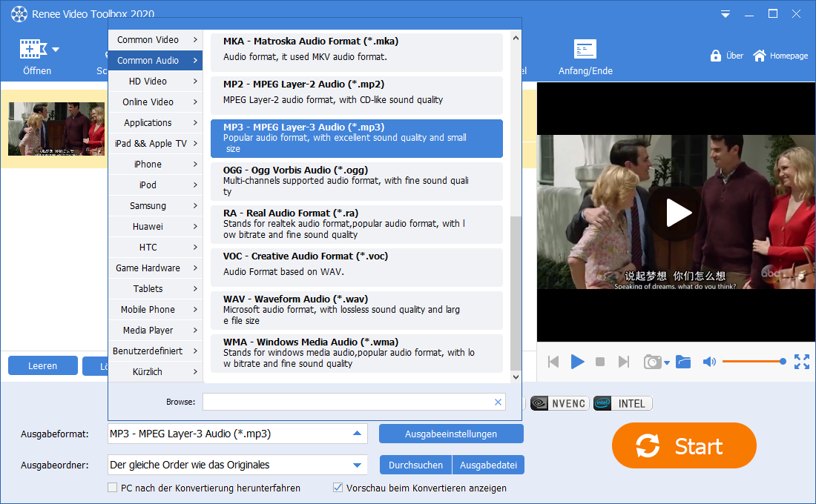The image size is (816, 504).
Task: Open the Kürzlich recent formats
Action: pos(155,372)
